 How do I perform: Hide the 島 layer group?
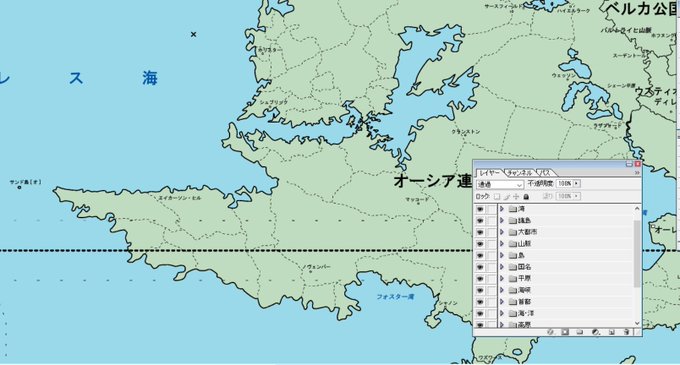coord(480,256)
